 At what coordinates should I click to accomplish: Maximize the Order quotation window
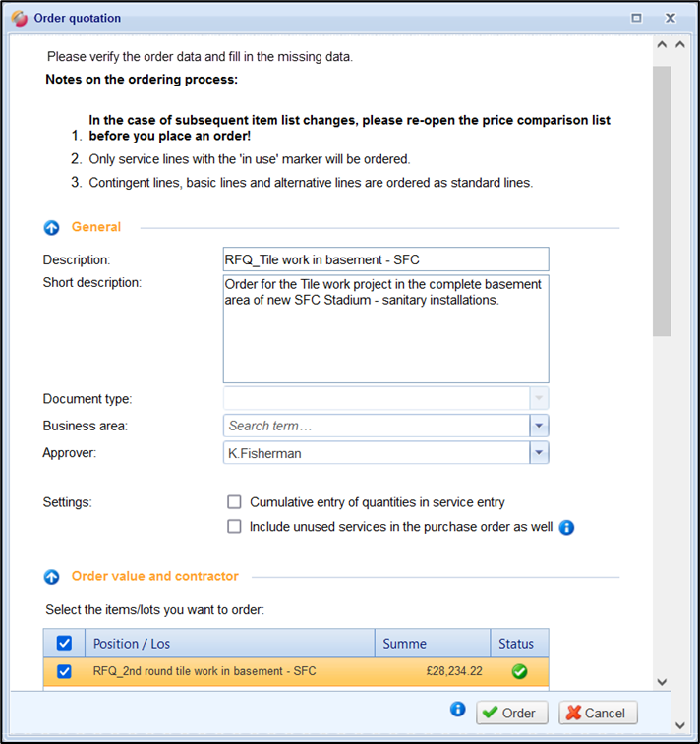coord(636,18)
